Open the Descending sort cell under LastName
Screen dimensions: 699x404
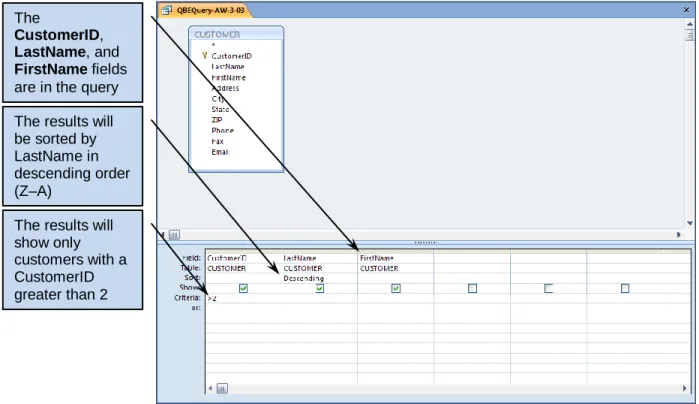point(319,278)
